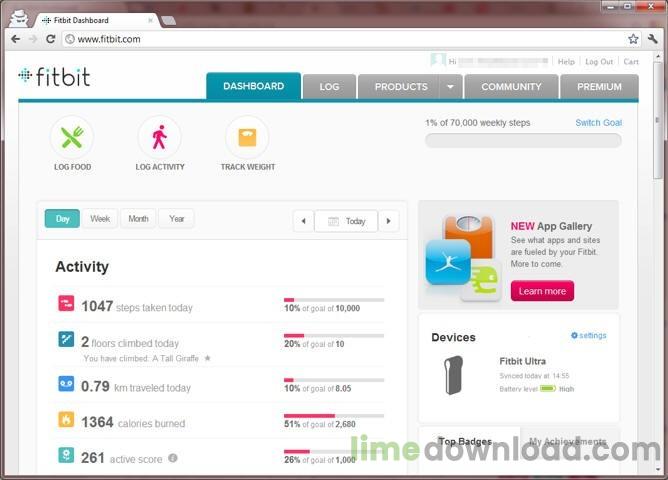The image size is (668, 480).
Task: Click the calories burned flame icon
Action: (x=66, y=420)
